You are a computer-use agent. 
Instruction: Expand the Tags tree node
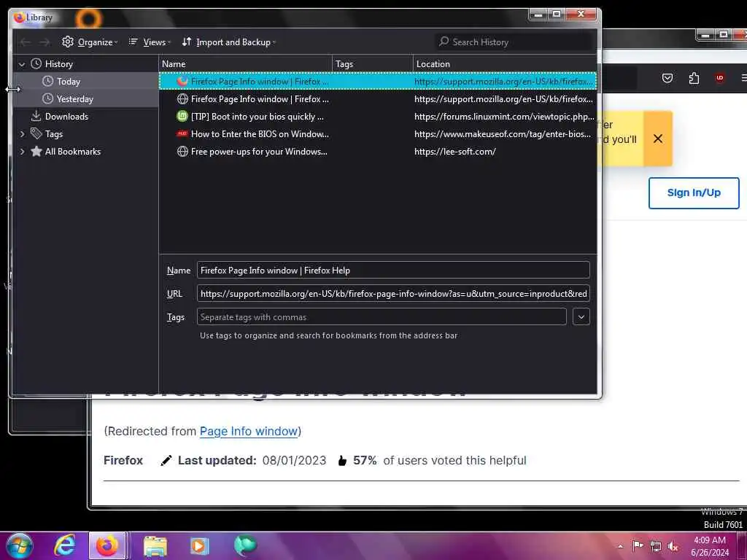pos(22,134)
